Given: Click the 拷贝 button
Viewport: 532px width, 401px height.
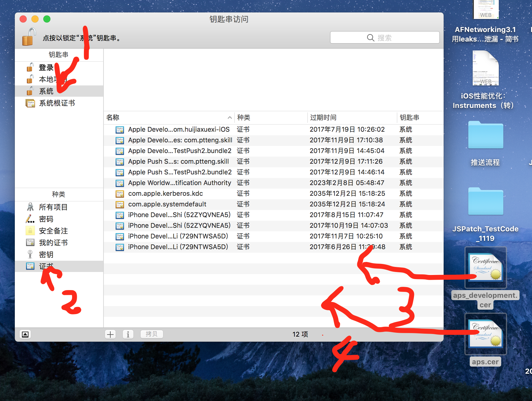Looking at the screenshot, I should pyautogui.click(x=152, y=334).
